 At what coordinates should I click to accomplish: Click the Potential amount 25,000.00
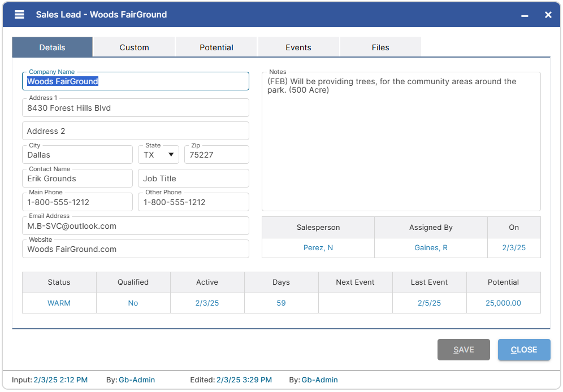tap(503, 303)
